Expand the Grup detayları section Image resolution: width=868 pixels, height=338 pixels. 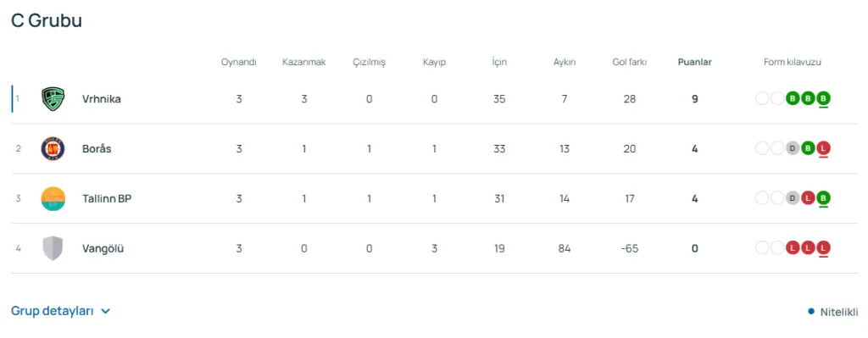[61, 311]
